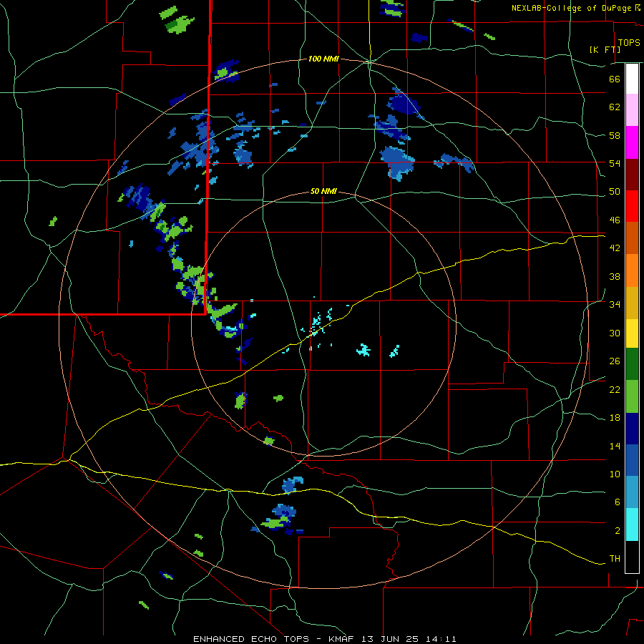Click the light pink legend swatch
644x644 pixels.
(x=632, y=110)
